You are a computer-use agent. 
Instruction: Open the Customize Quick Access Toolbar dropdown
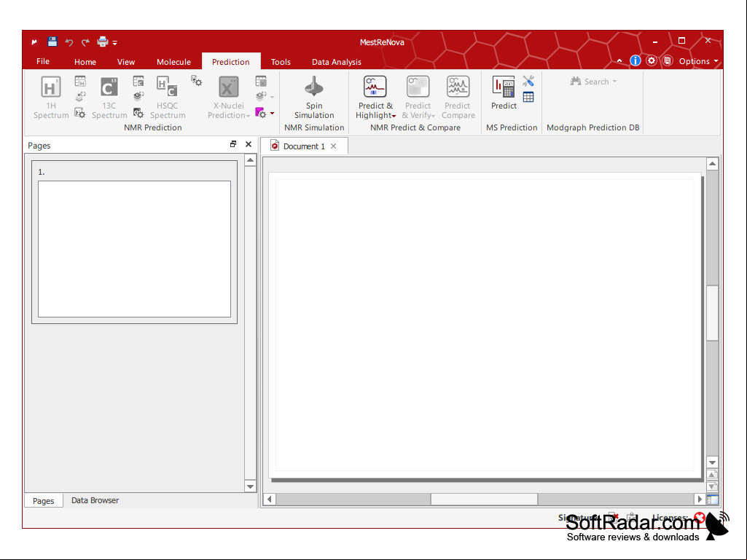(115, 43)
